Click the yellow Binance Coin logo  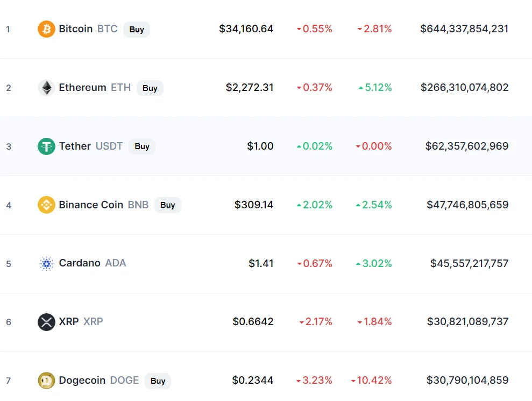[x=46, y=205]
